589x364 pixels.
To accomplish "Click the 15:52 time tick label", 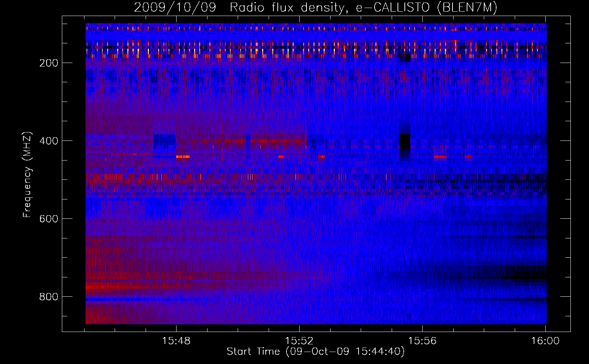I will point(299,341).
